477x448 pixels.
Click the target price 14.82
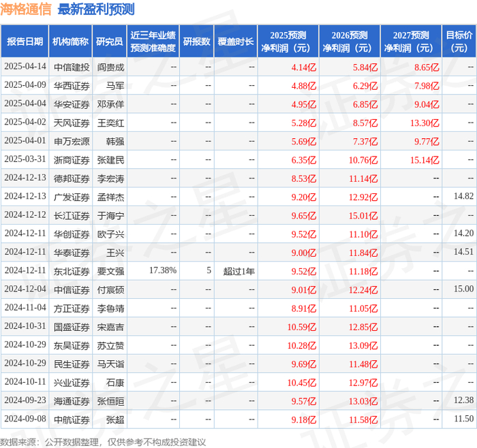point(463,196)
